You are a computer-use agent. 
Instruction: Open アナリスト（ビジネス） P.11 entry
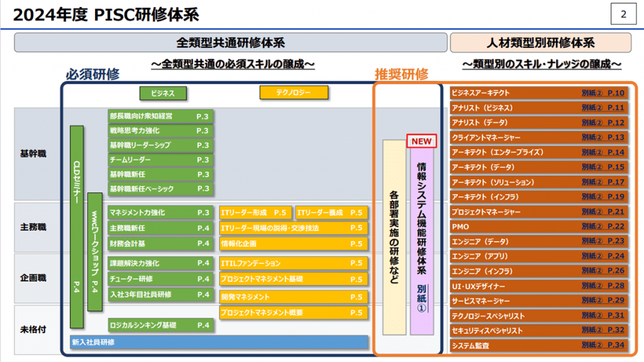(539, 108)
